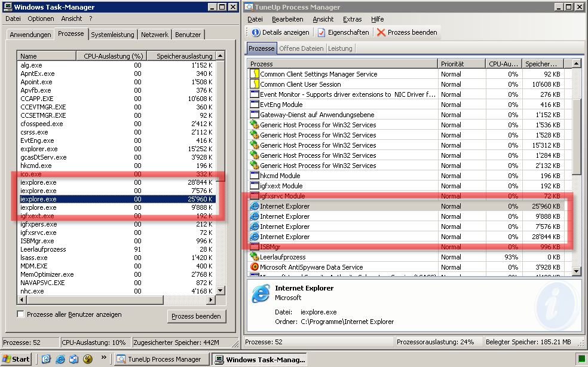Open Bearbeiten menu in TuneUp Process Manager
The height and width of the screenshot is (367, 588).
click(x=287, y=19)
